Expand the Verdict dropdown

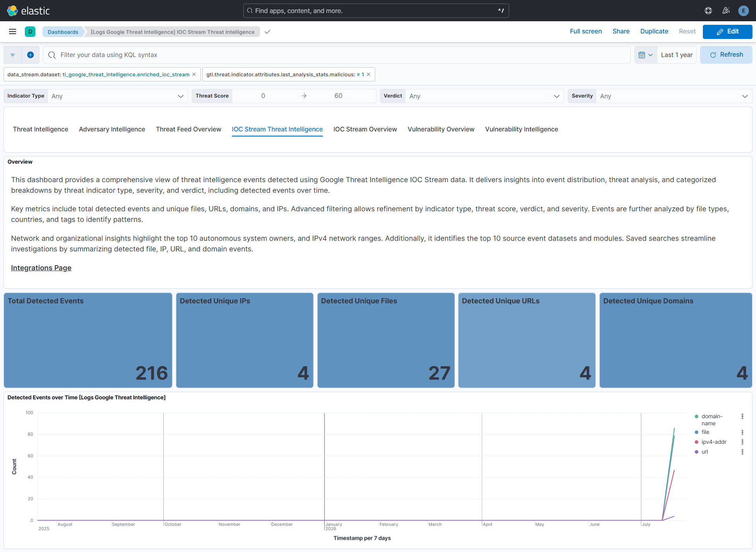(x=484, y=96)
